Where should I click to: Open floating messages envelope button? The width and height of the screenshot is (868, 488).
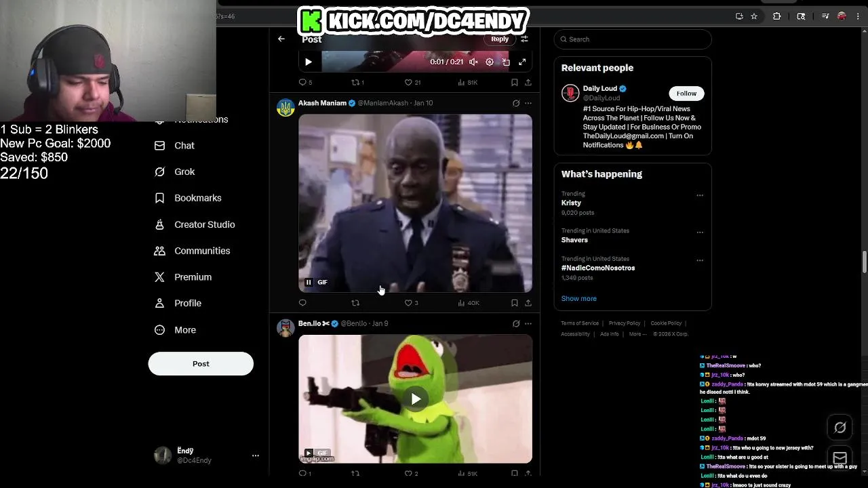pos(840,457)
